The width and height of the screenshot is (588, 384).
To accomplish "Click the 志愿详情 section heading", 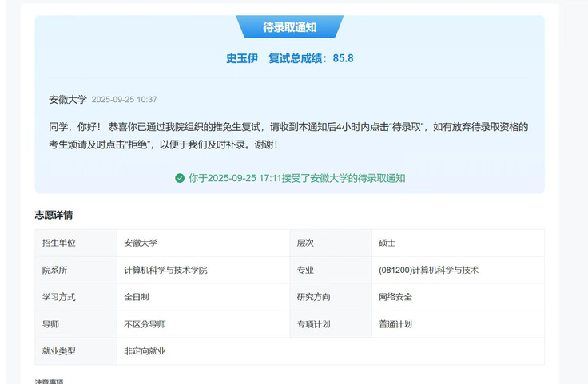I will coord(54,215).
